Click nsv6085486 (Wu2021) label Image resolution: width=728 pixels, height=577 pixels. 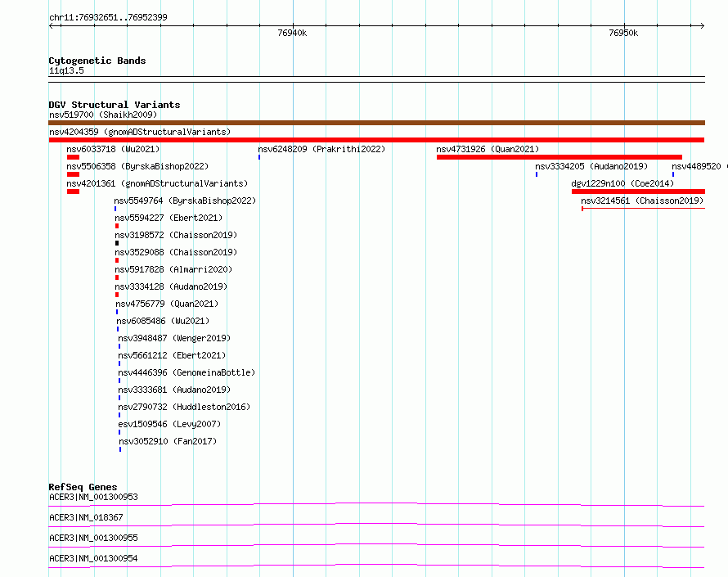tap(163, 321)
